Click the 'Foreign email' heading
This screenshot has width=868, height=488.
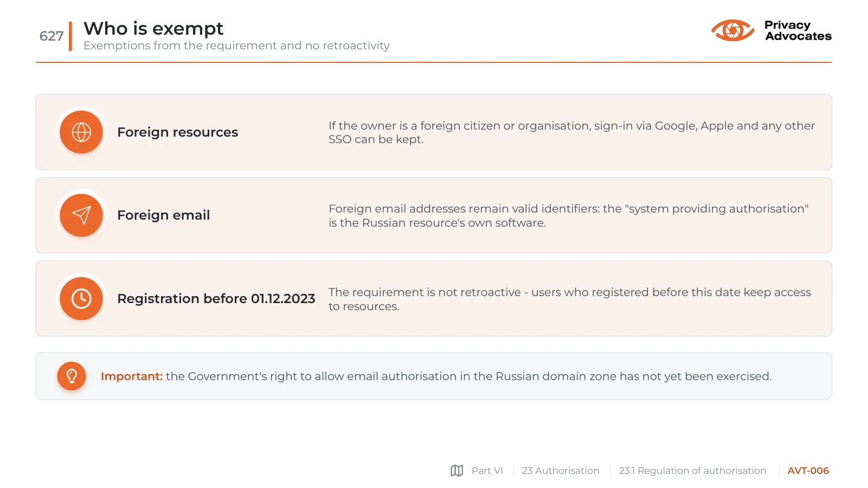[163, 215]
